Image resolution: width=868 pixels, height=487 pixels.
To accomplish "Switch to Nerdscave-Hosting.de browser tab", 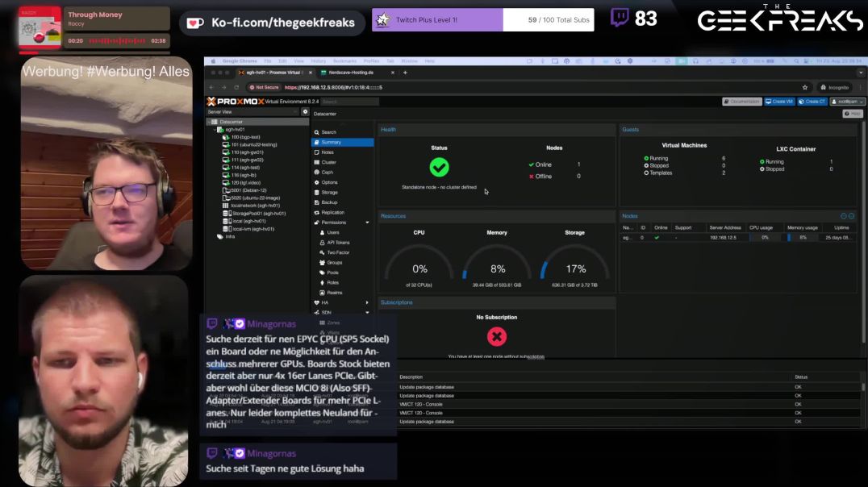I will click(x=352, y=73).
